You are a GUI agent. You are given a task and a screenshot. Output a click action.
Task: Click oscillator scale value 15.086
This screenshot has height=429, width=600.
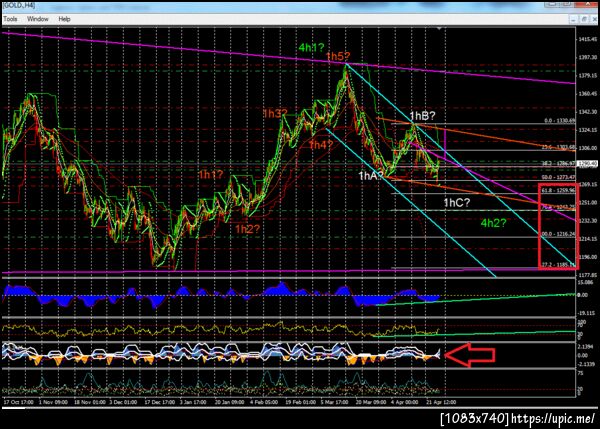(x=585, y=282)
